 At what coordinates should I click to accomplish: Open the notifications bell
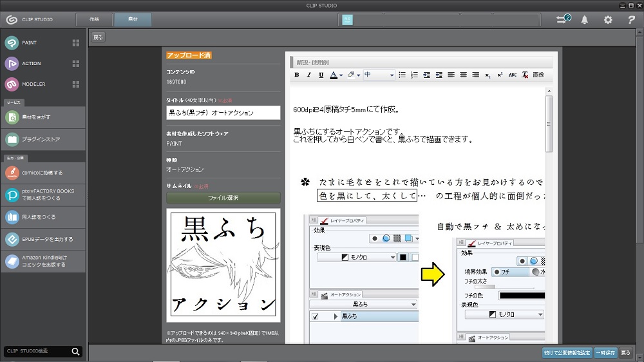(585, 20)
